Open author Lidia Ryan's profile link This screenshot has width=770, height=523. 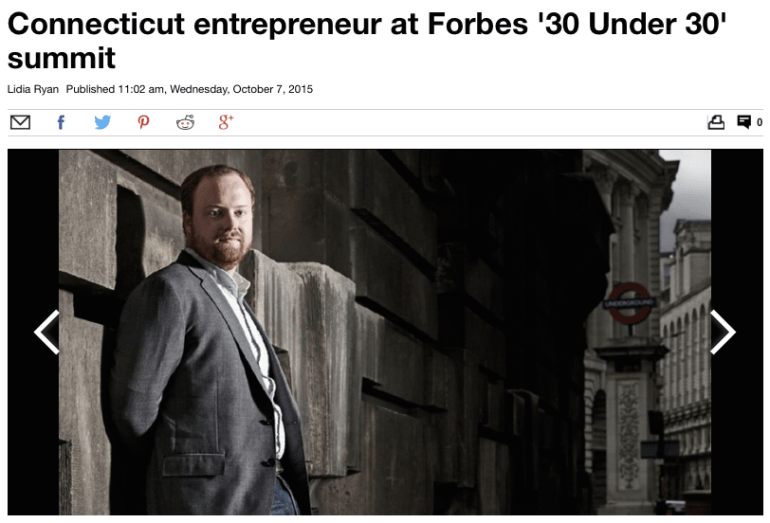(x=33, y=89)
